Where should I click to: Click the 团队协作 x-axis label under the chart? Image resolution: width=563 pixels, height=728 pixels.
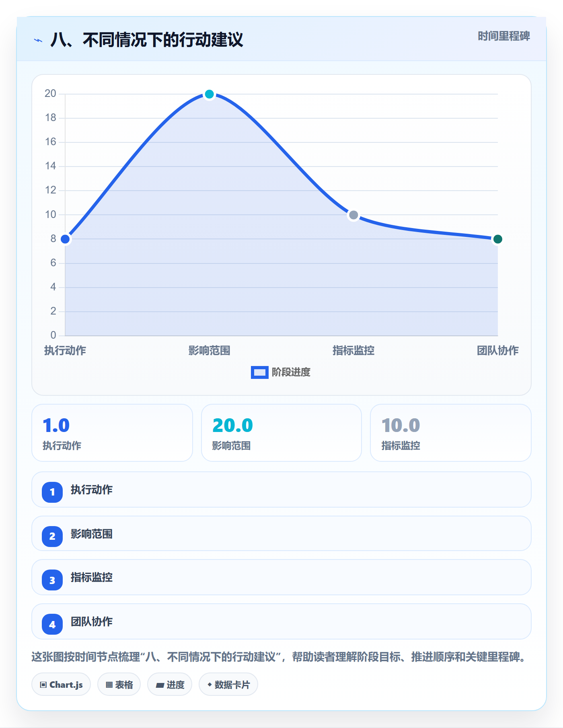pyautogui.click(x=497, y=350)
